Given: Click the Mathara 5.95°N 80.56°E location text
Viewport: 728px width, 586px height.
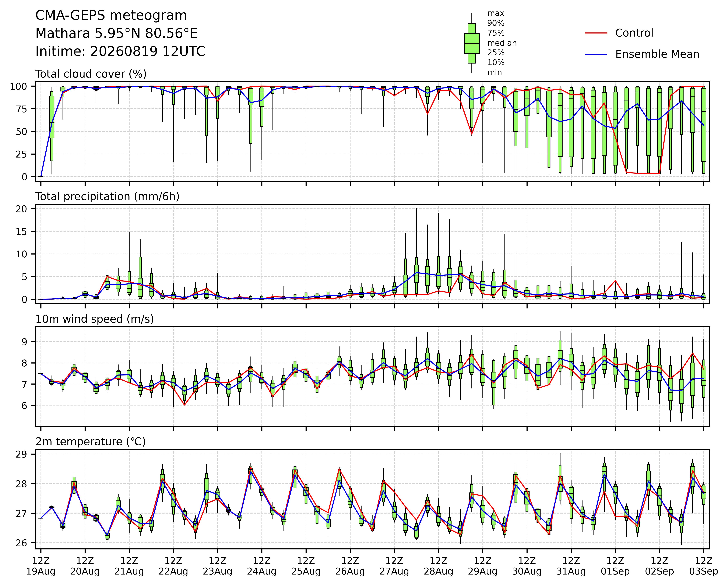Looking at the screenshot, I should click(116, 34).
